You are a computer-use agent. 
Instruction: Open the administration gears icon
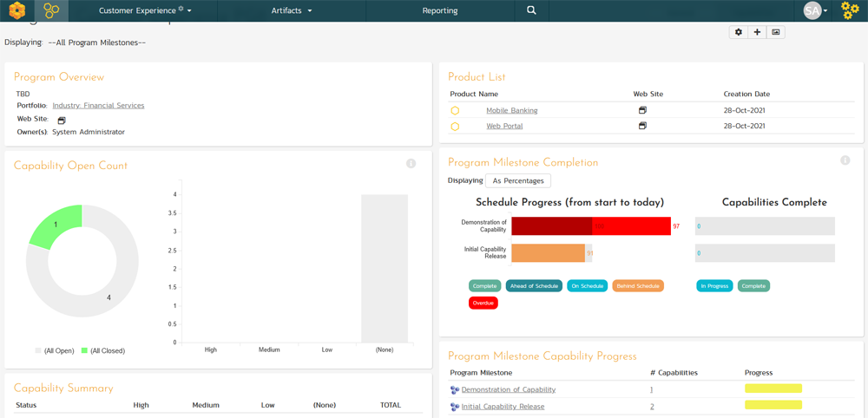(x=850, y=10)
